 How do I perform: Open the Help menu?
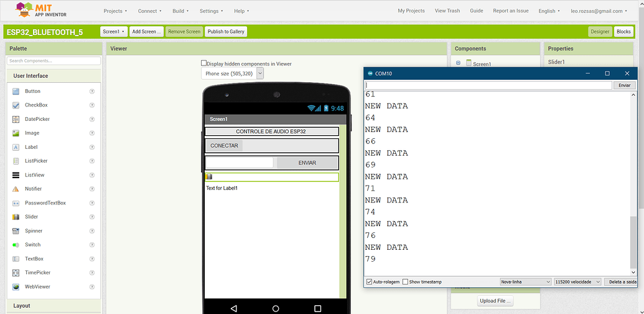coord(241,11)
